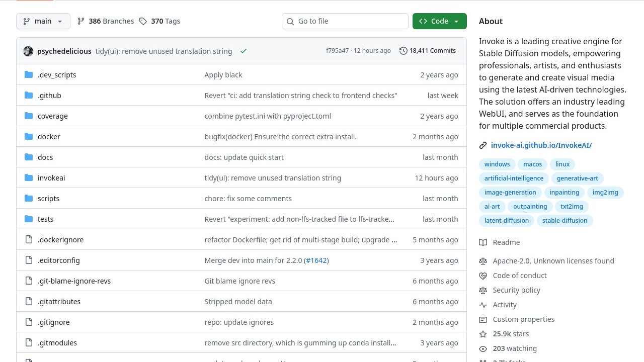The height and width of the screenshot is (362, 644).
Task: Open the invokeai folder
Action: tap(51, 178)
